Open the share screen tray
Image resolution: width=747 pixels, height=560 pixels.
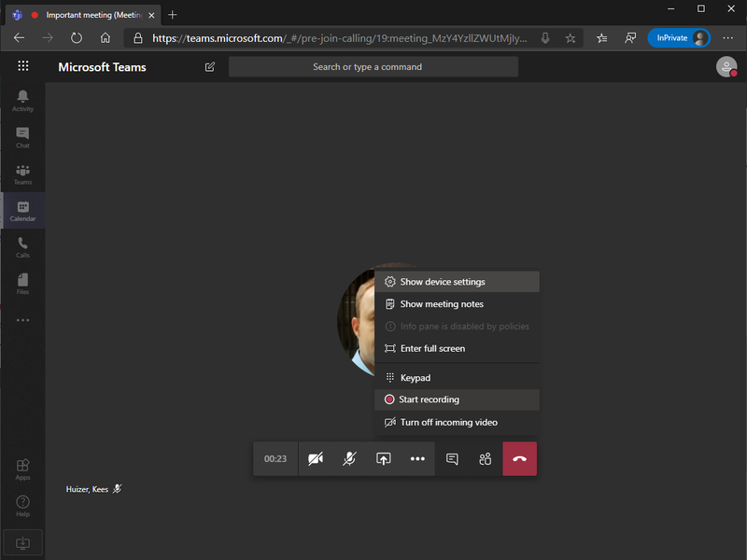coord(383,458)
